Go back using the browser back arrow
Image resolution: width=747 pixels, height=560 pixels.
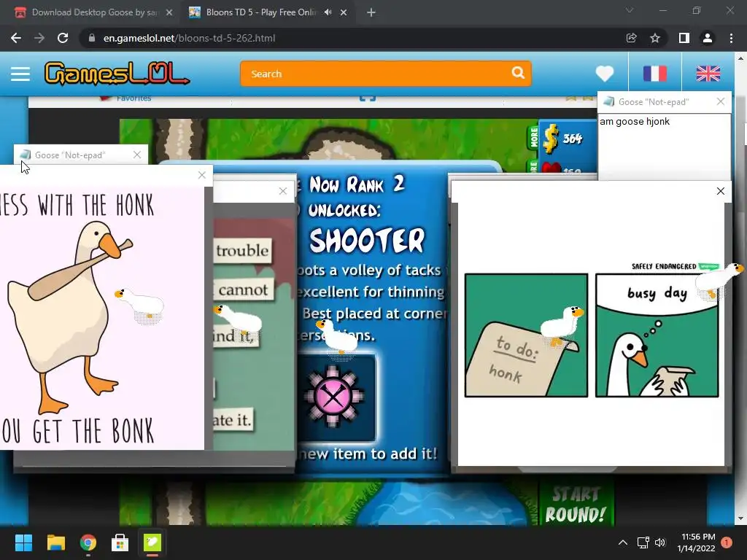pyautogui.click(x=16, y=38)
